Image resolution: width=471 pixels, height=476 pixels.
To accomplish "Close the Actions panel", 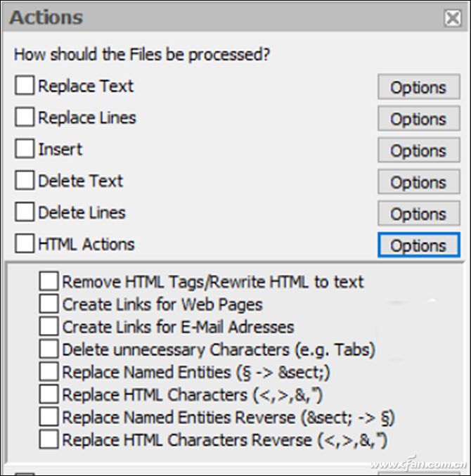I will pos(453,19).
